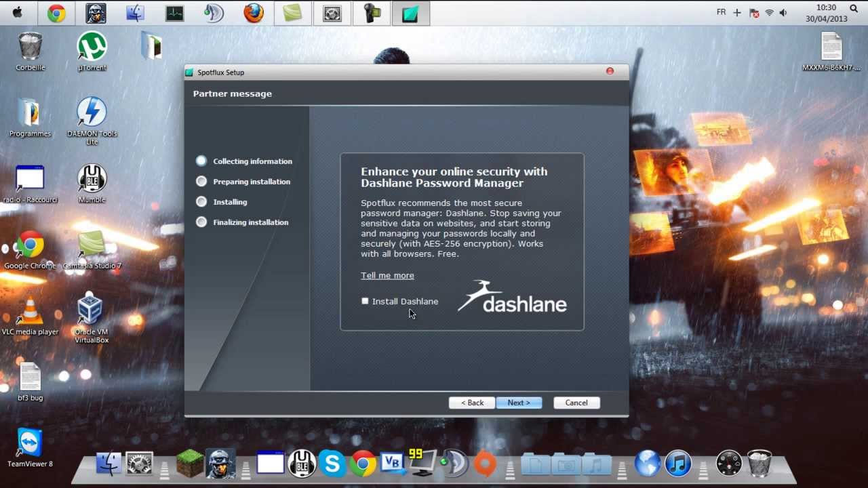Launch Minecraft grass block in dock
The width and height of the screenshot is (868, 488).
coord(190,464)
